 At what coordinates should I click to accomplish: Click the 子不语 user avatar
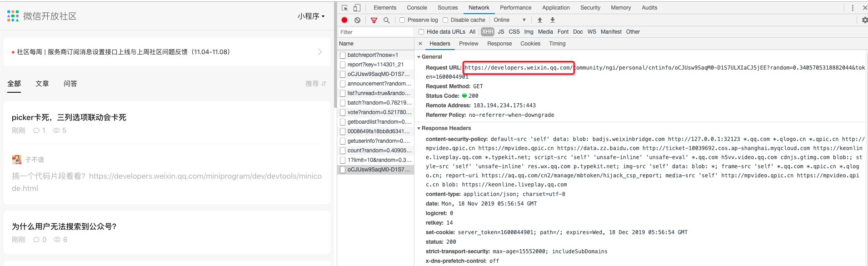pos(17,160)
